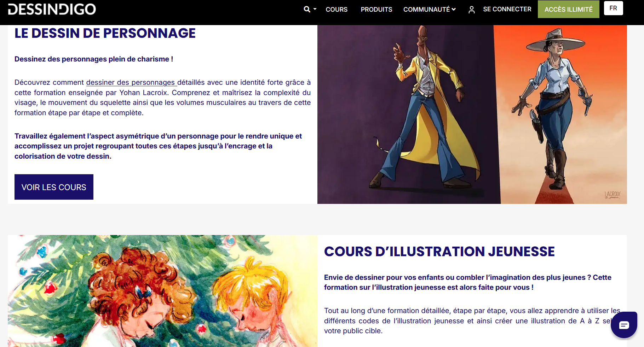Open the COURS menu
This screenshot has height=347, width=644.
(336, 10)
